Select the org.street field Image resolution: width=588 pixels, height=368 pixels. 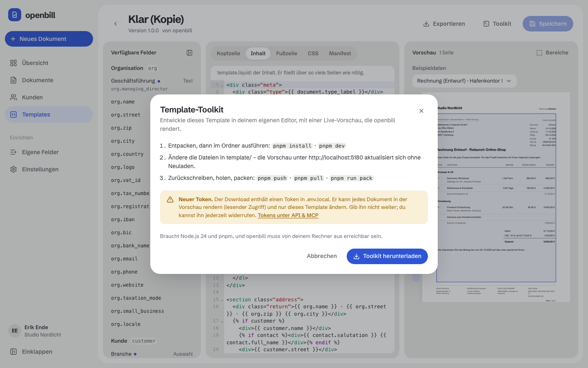click(126, 115)
